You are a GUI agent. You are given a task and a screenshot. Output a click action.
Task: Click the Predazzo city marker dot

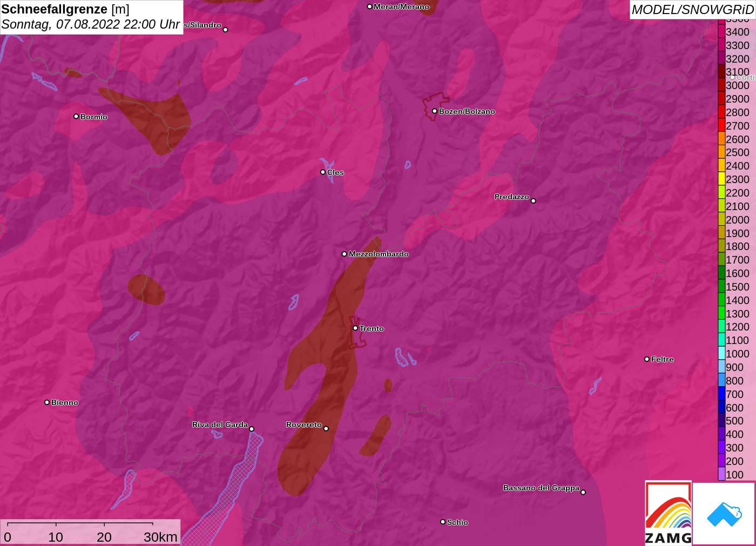[533, 200]
